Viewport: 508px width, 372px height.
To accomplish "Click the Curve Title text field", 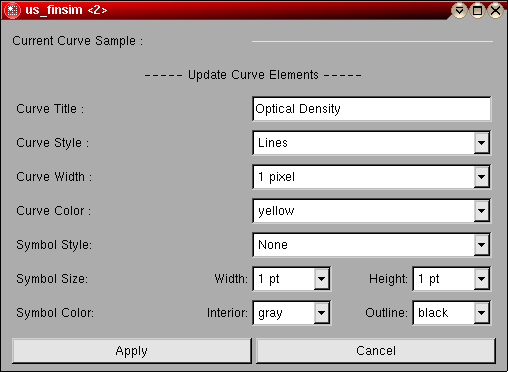I will [x=371, y=109].
